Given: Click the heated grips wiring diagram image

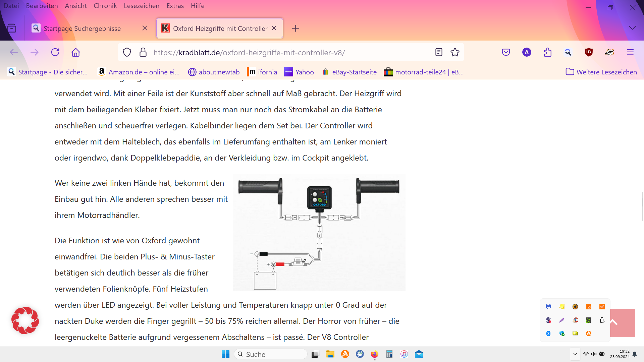Looking at the screenshot, I should point(319,233).
